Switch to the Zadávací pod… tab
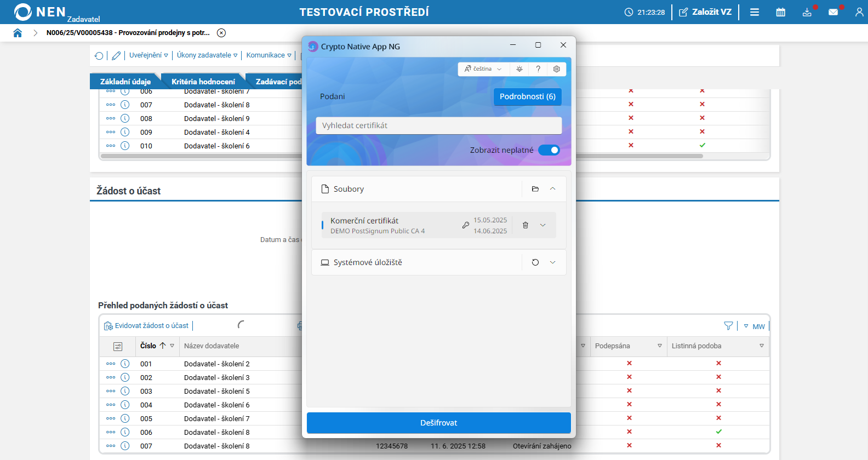The width and height of the screenshot is (868, 460). click(x=277, y=82)
